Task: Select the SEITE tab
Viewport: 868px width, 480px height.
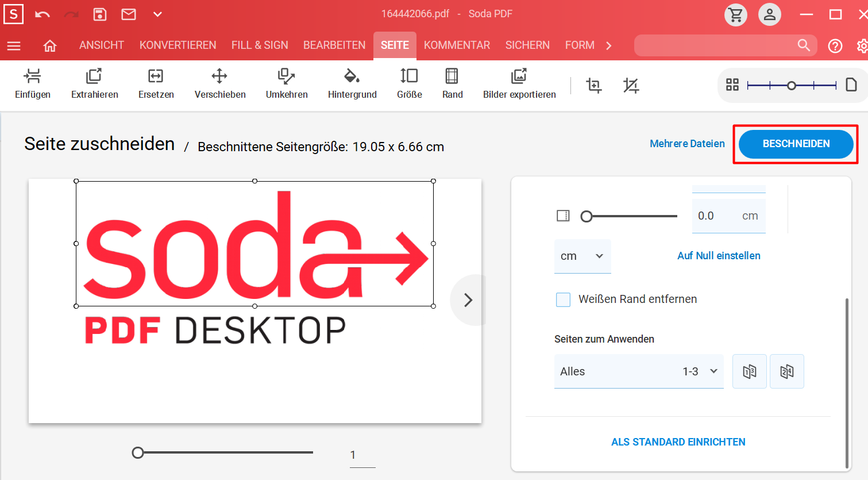Action: (x=395, y=45)
